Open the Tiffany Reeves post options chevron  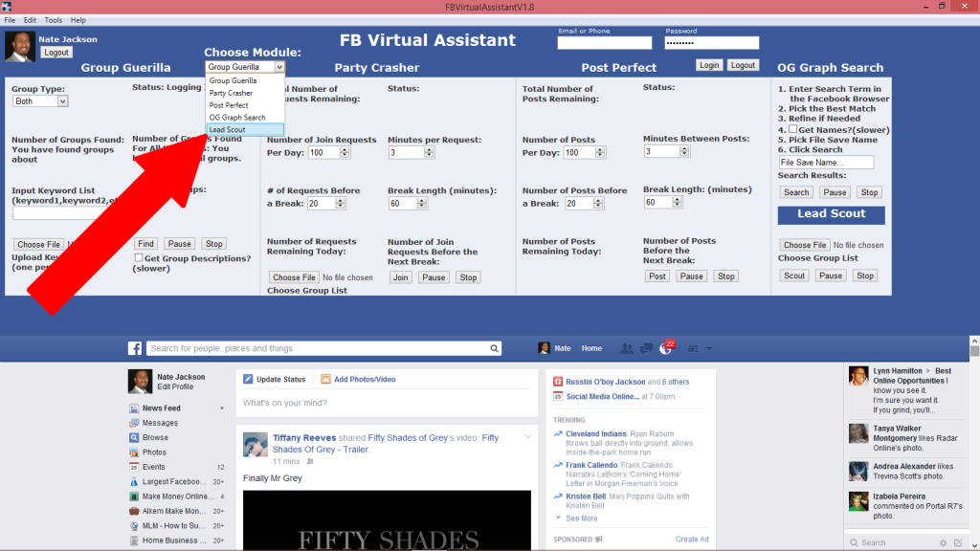pos(528,437)
